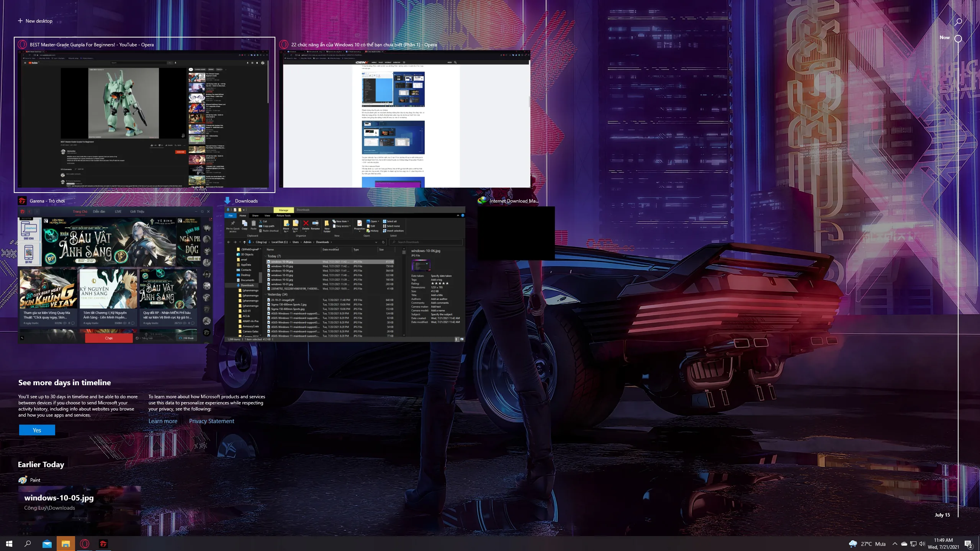
Task: Click the Paint app icon under Earlier Today
Action: point(23,480)
